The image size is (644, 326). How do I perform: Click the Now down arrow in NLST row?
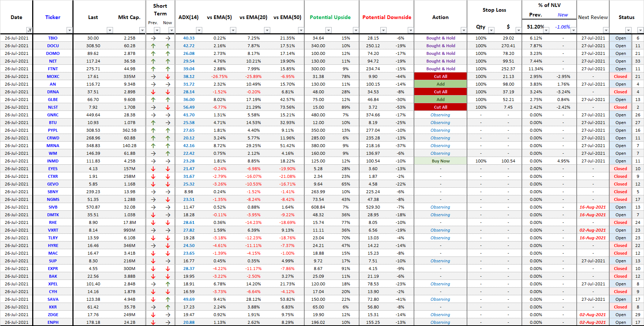(168, 107)
